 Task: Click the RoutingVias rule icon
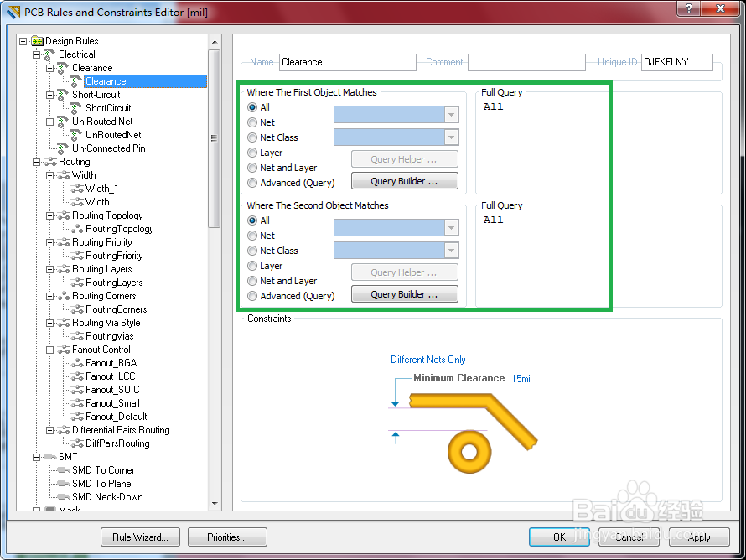(x=77, y=336)
